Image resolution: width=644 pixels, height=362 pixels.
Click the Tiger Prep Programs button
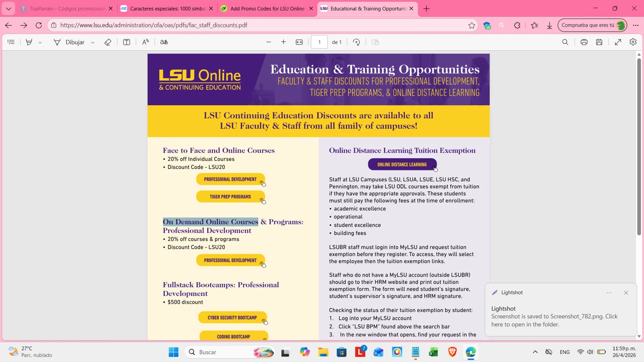tap(231, 197)
